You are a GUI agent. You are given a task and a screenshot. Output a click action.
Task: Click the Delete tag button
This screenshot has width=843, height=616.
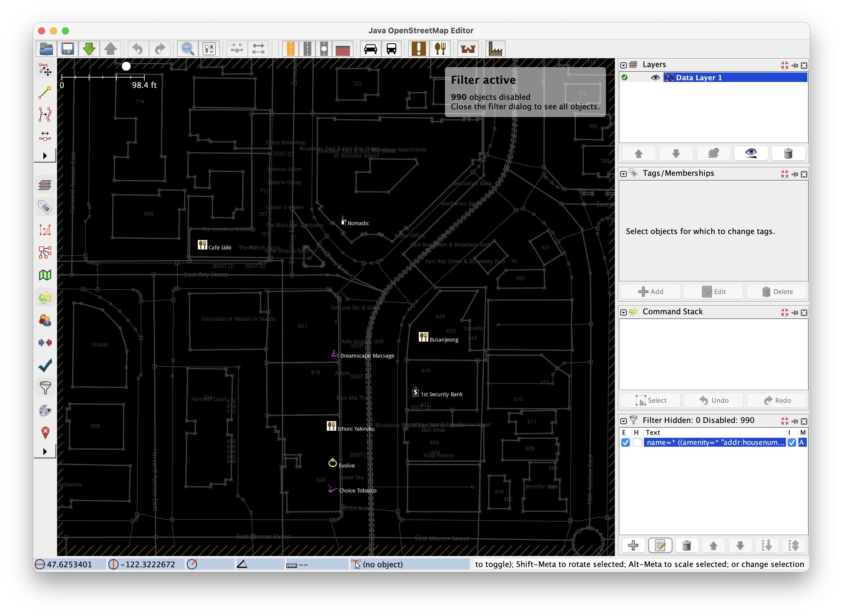pos(777,292)
